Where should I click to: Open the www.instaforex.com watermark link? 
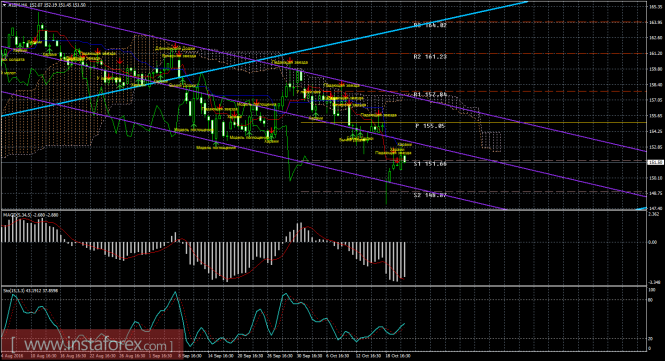click(92, 343)
